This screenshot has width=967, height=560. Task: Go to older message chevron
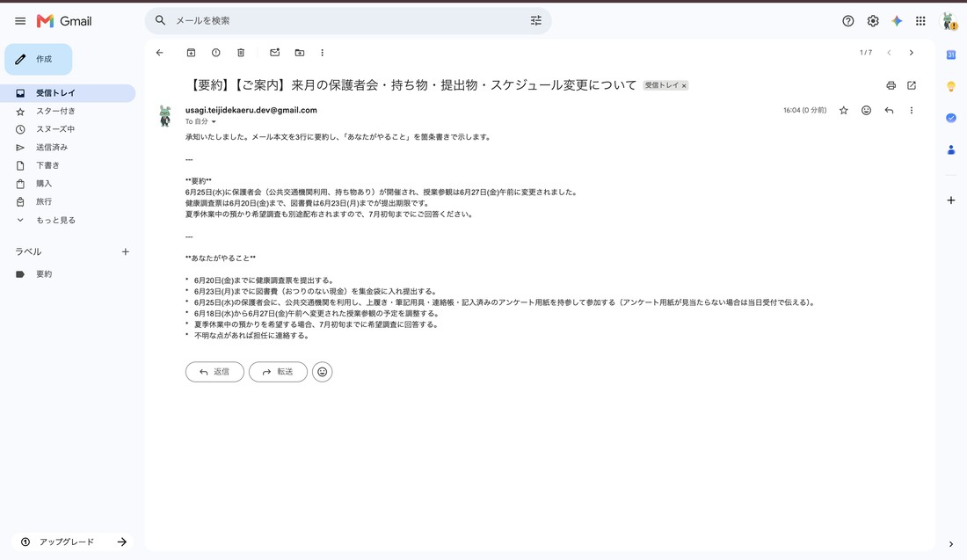tap(912, 53)
